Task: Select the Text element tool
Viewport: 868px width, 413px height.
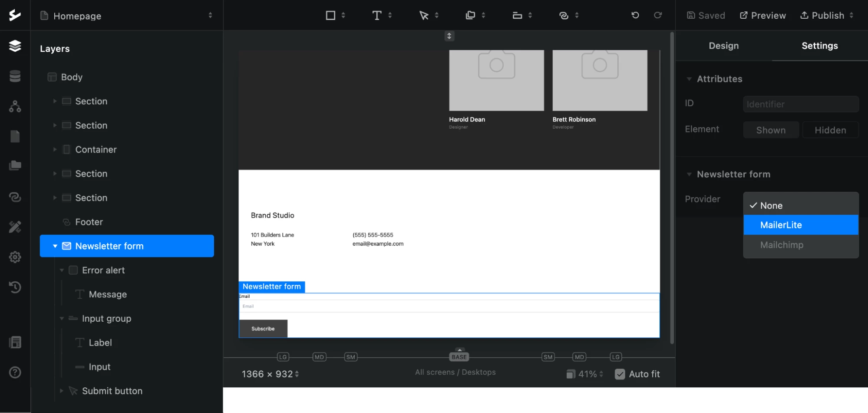Action: point(377,16)
